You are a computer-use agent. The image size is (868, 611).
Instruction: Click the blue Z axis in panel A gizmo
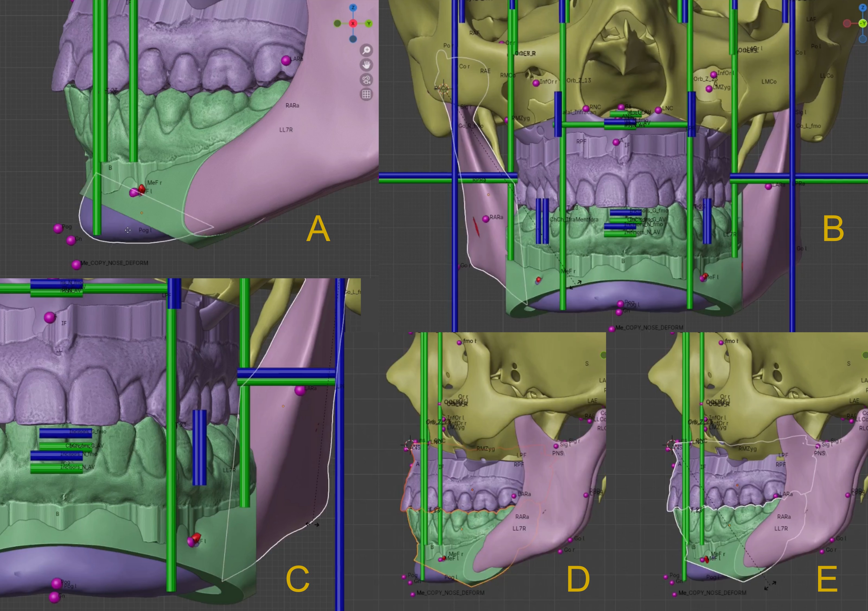click(353, 8)
